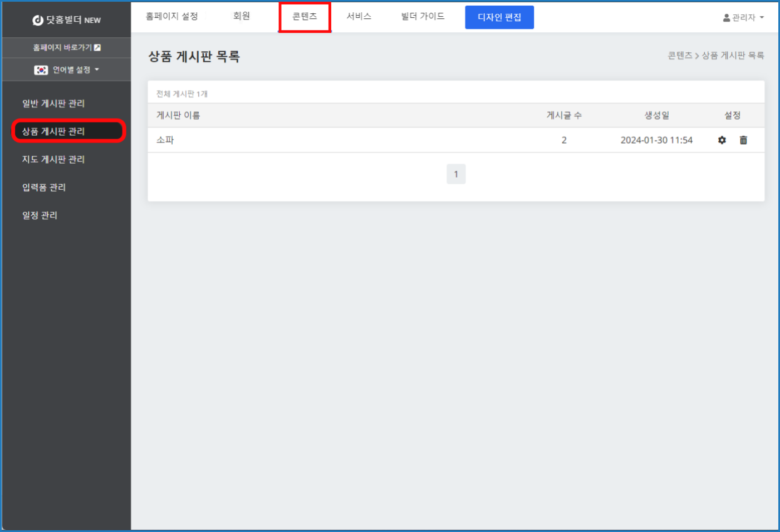The width and height of the screenshot is (780, 532).
Task: Open 일반 게시판 관리 in sidebar
Action: click(53, 104)
